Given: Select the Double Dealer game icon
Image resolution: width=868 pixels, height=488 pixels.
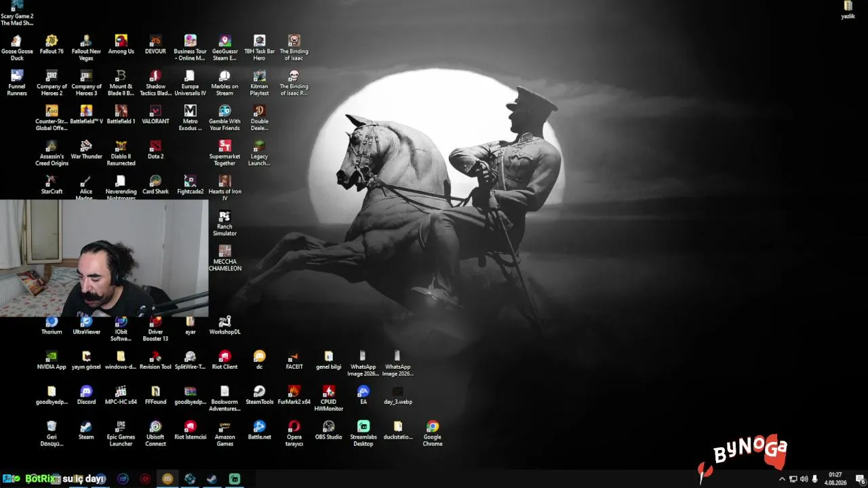Looking at the screenshot, I should tap(259, 118).
